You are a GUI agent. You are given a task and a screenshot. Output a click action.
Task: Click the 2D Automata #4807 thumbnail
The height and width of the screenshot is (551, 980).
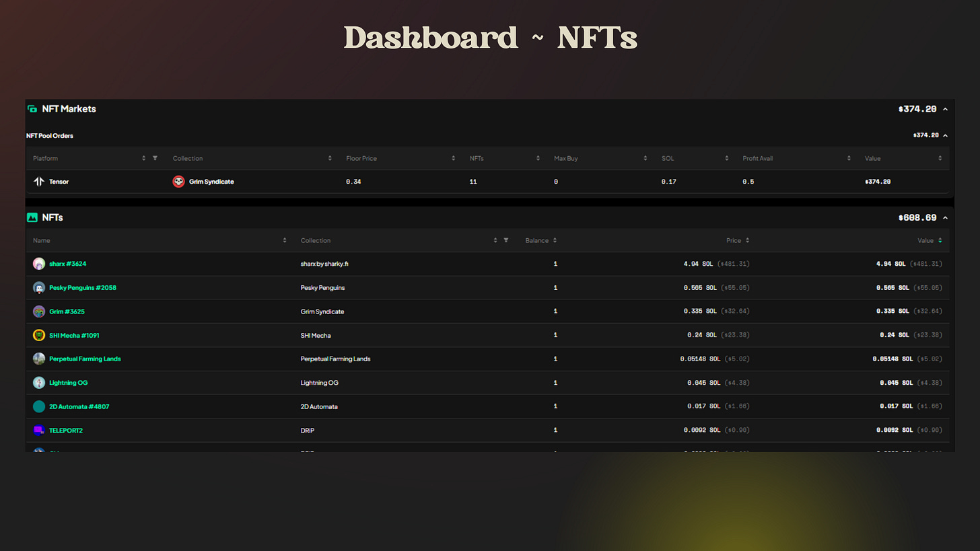39,406
